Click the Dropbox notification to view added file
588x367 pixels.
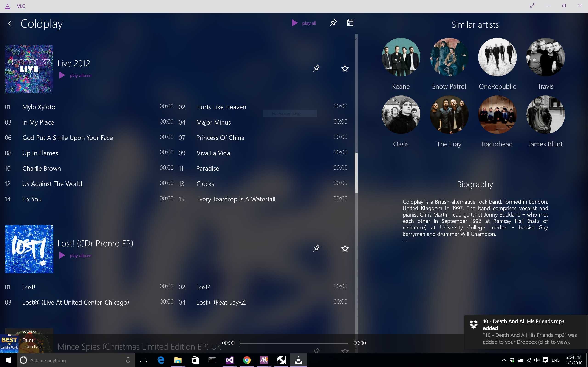pyautogui.click(x=525, y=332)
